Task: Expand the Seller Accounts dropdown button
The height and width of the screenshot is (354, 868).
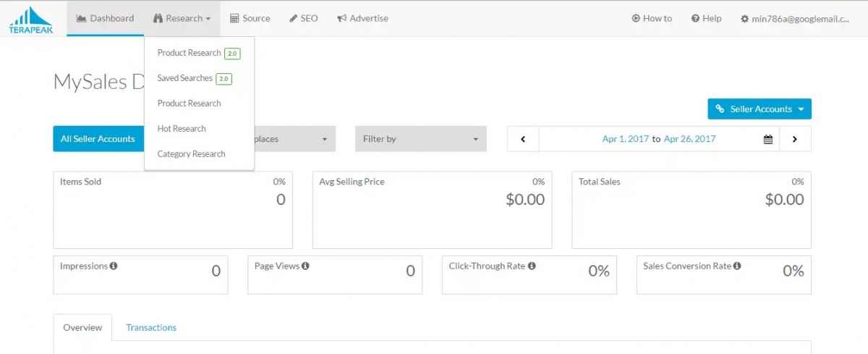Action: pos(759,109)
